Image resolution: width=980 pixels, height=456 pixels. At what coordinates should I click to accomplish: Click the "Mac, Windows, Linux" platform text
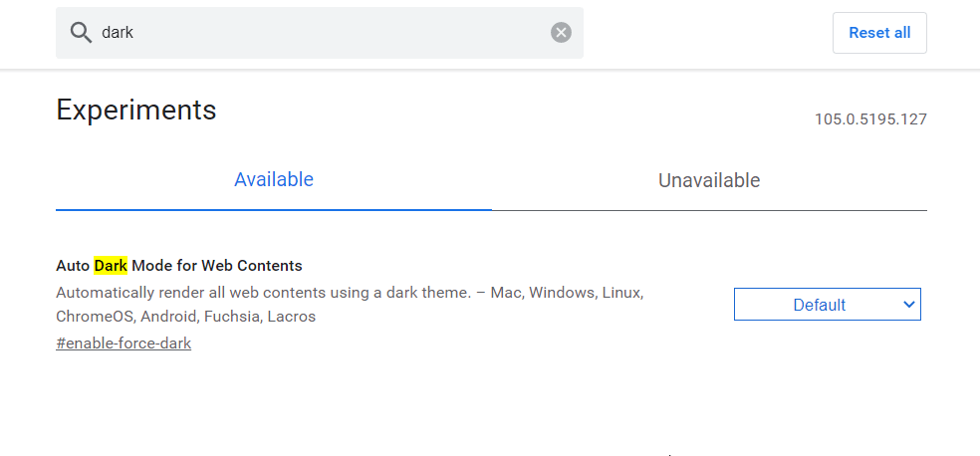[x=567, y=293]
